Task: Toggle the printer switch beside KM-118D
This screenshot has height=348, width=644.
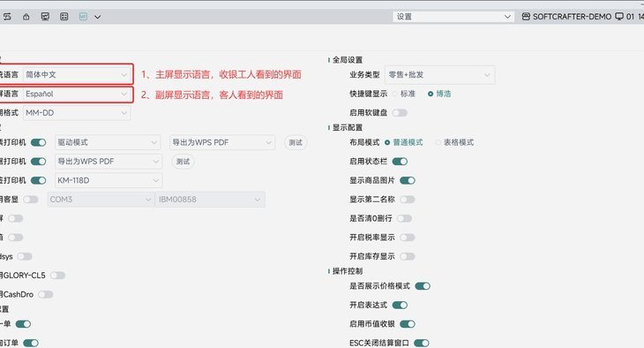Action: click(38, 180)
